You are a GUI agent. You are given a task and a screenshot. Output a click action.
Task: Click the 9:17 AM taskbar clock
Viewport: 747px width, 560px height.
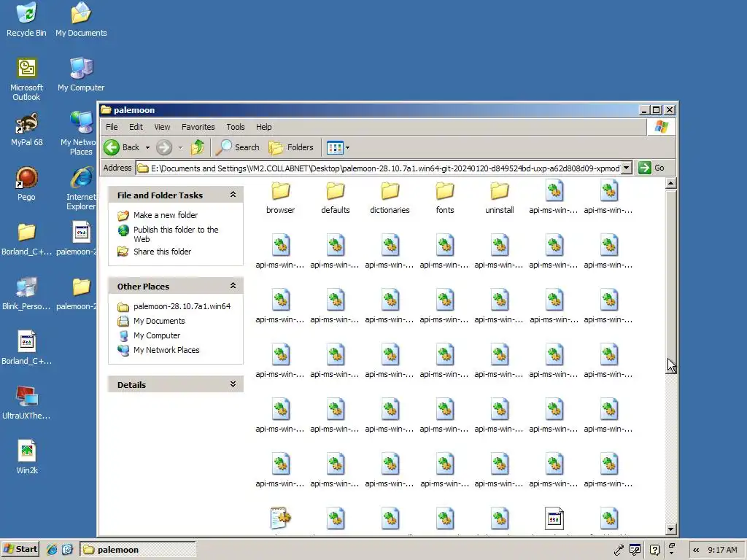click(722, 550)
